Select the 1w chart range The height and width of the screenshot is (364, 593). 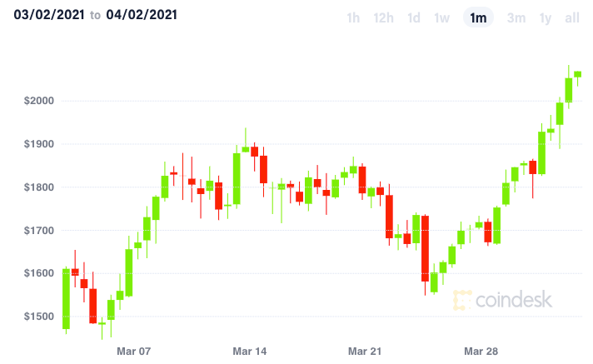click(x=444, y=17)
